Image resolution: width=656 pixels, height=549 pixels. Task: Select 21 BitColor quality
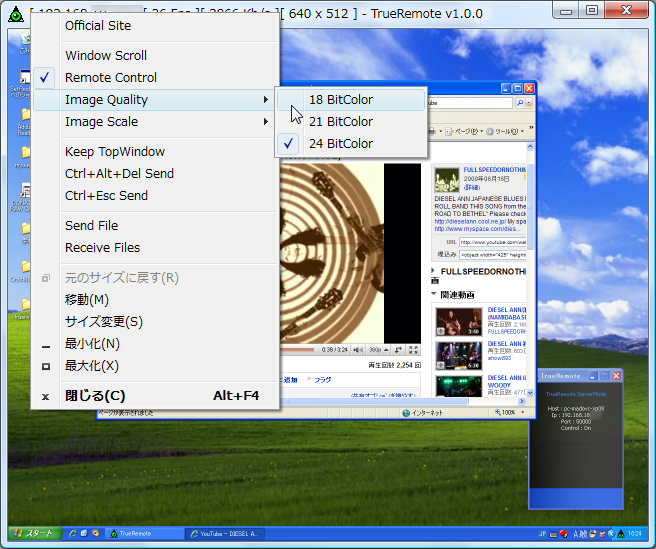[x=351, y=122]
